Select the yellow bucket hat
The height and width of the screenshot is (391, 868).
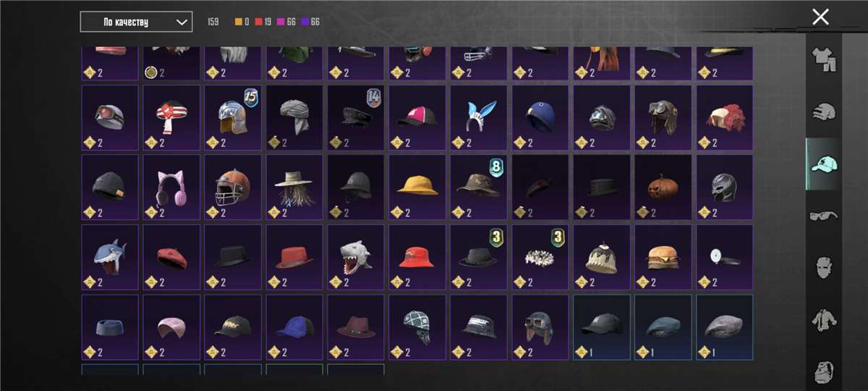(x=417, y=187)
